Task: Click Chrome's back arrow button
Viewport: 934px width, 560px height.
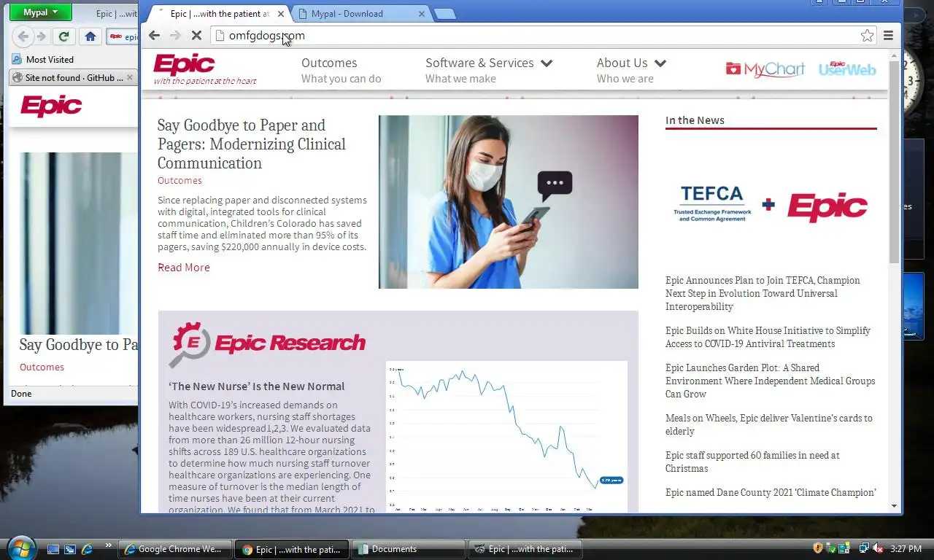Action: coord(154,35)
